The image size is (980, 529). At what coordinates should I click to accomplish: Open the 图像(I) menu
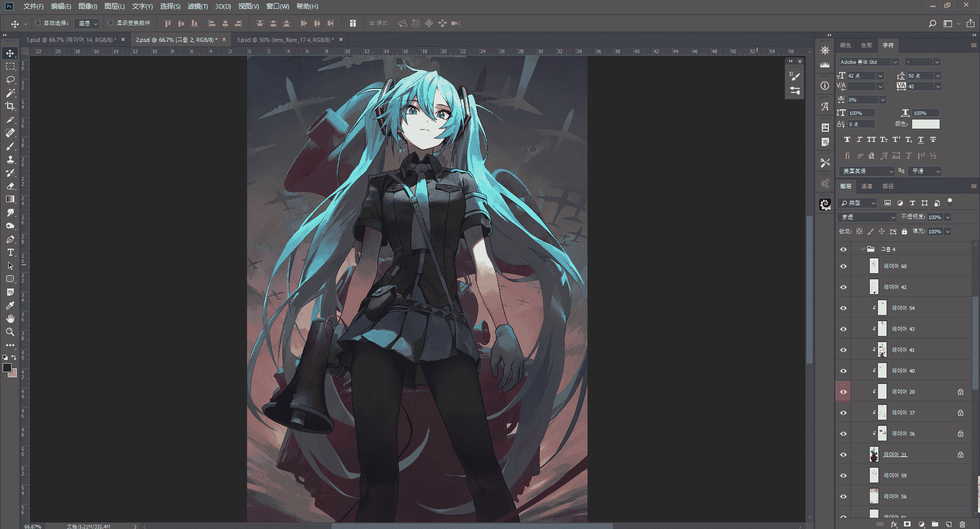88,6
